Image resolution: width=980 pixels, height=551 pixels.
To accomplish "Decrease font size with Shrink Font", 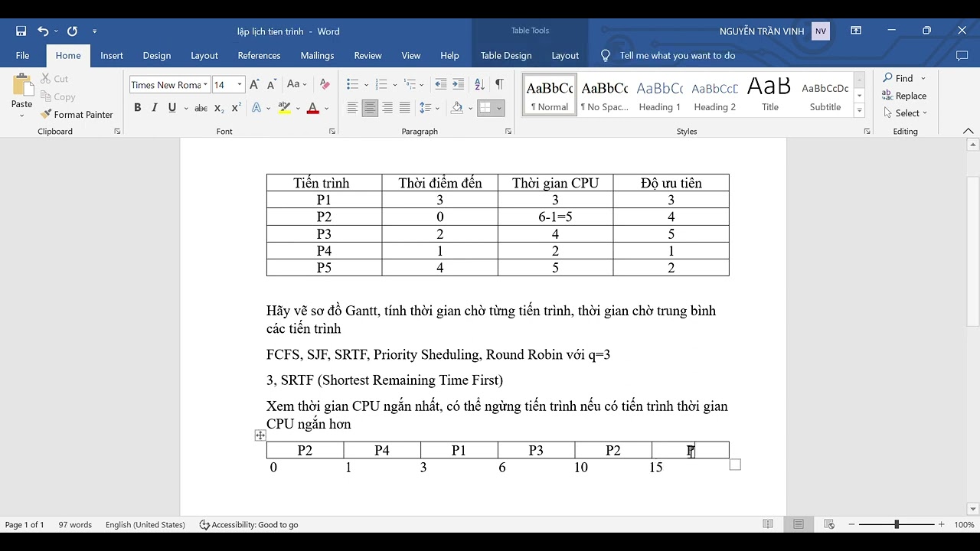I will tap(272, 85).
